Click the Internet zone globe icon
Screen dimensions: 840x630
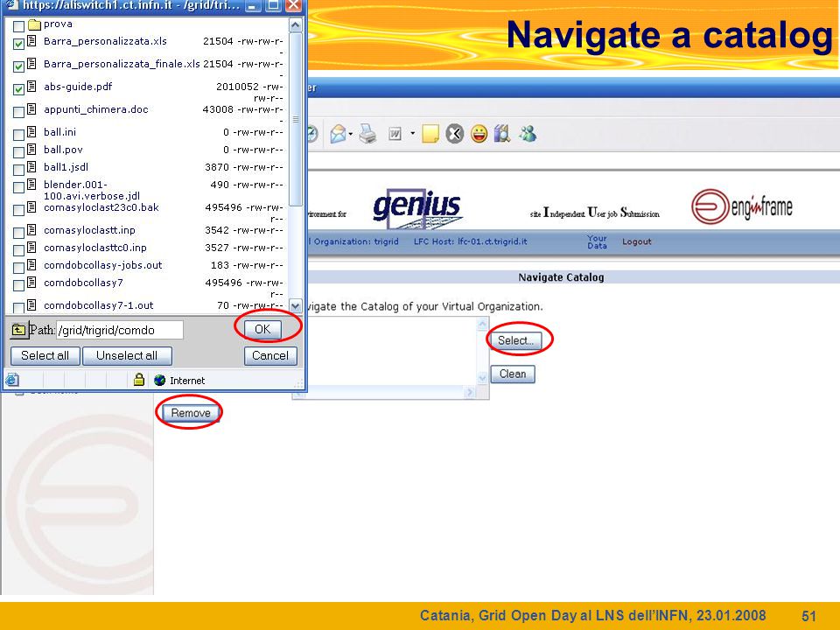[x=159, y=381]
